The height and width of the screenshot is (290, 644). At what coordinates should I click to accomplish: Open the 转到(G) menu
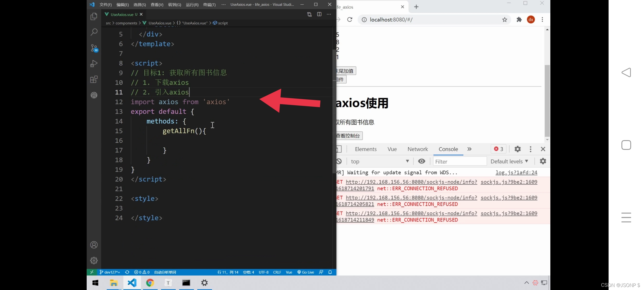[x=174, y=5]
